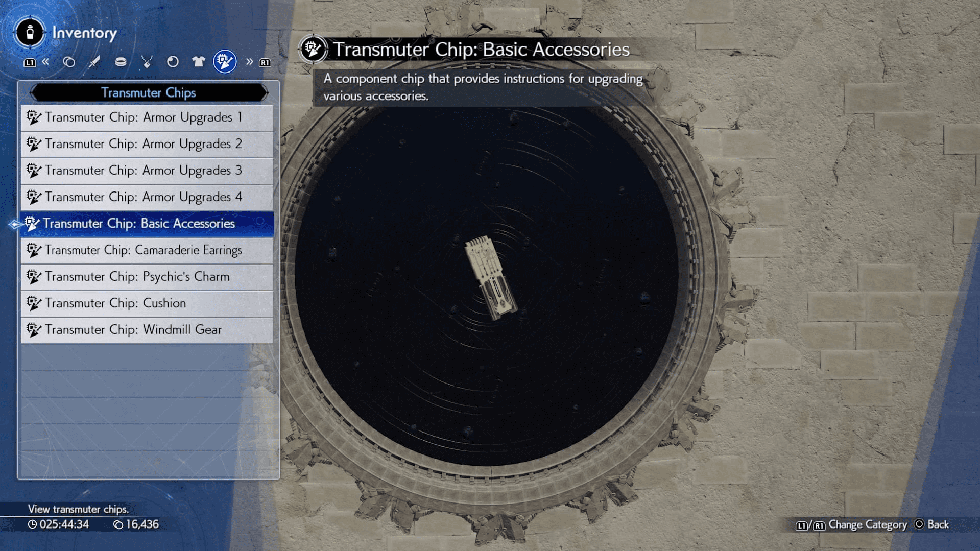980x551 pixels.
Task: Select Transmuter Chip: Camaraderie Earrings
Action: click(147, 250)
